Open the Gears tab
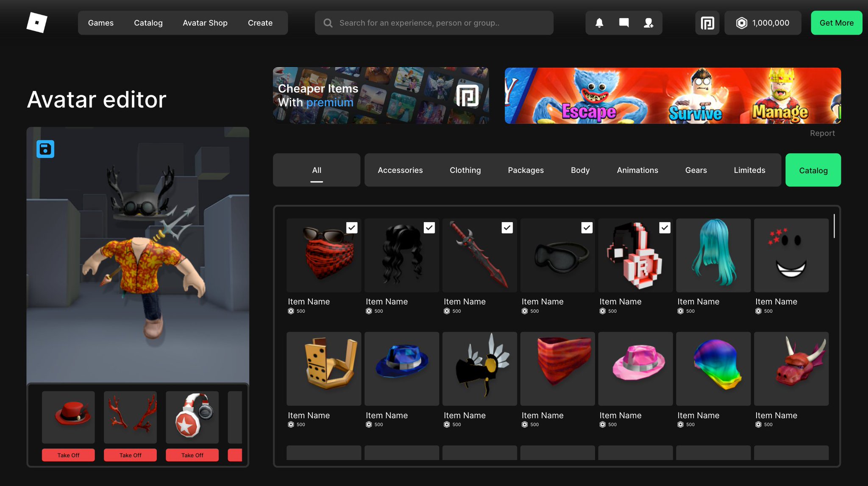Screen dimensions: 868x486 tap(696, 170)
